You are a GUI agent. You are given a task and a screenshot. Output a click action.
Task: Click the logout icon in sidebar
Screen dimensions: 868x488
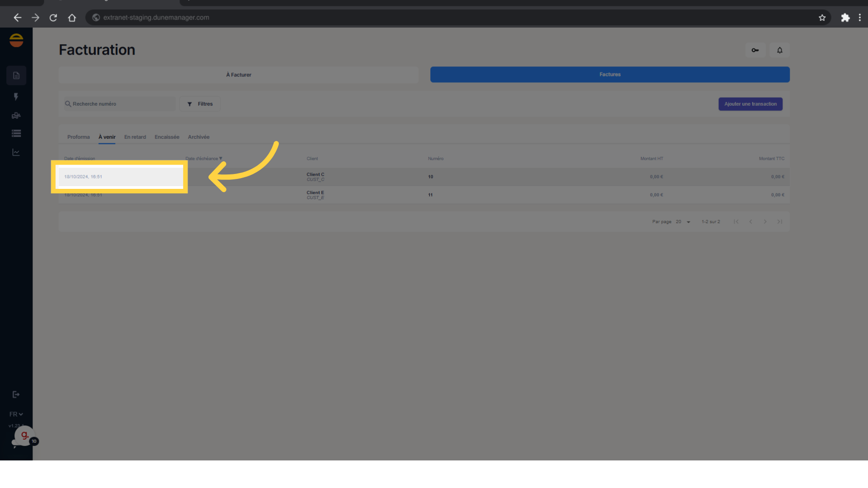tap(16, 394)
